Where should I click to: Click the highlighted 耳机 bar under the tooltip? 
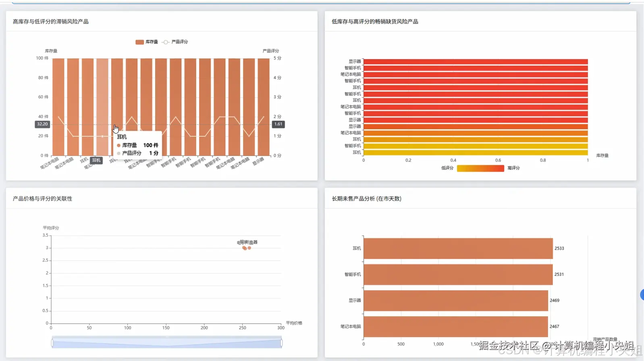click(102, 107)
